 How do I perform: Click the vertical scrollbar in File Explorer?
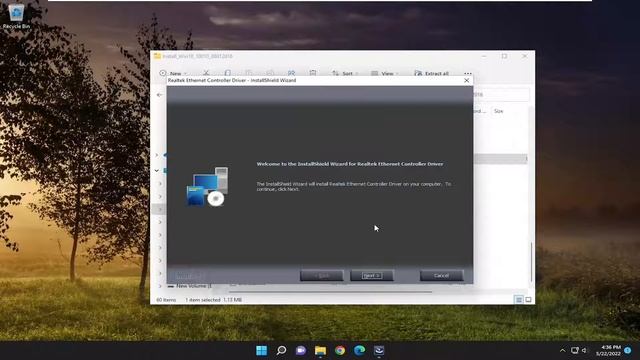(x=531, y=262)
